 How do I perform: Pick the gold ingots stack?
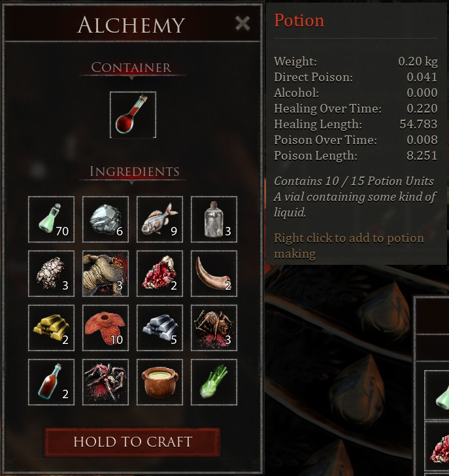(x=51, y=328)
